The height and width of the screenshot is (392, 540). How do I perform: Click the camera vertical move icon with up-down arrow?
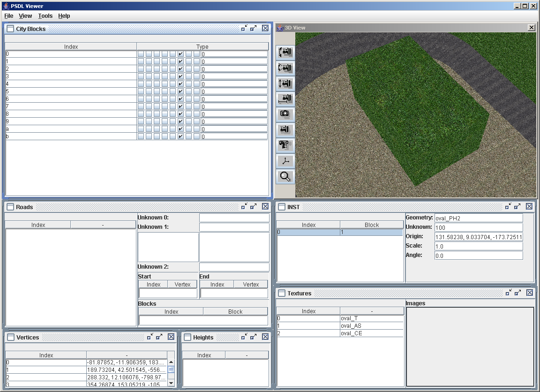coord(285,83)
